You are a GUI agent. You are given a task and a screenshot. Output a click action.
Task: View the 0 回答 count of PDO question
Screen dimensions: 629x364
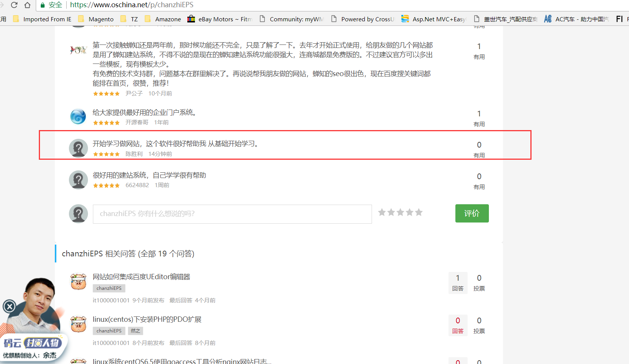[458, 325]
